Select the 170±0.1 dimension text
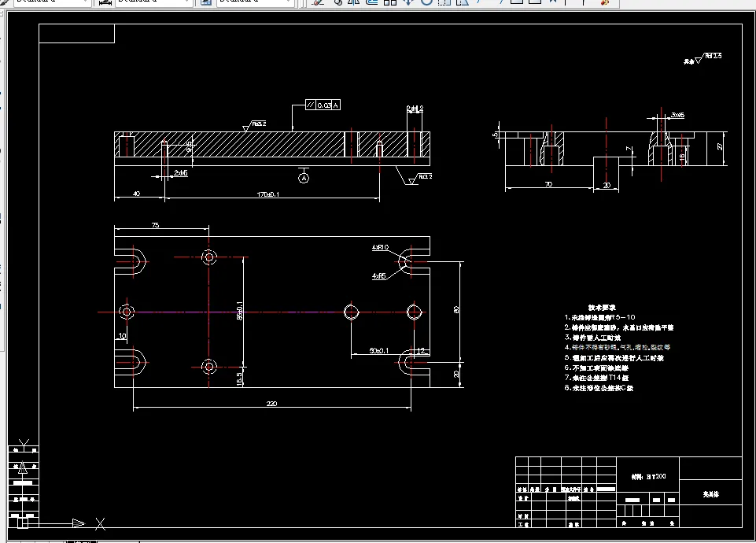 [267, 194]
